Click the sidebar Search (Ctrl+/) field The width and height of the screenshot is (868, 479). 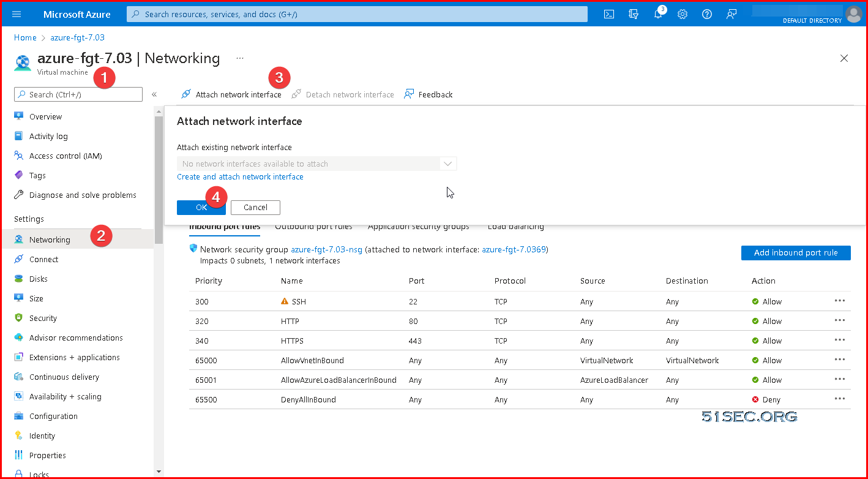78,94
